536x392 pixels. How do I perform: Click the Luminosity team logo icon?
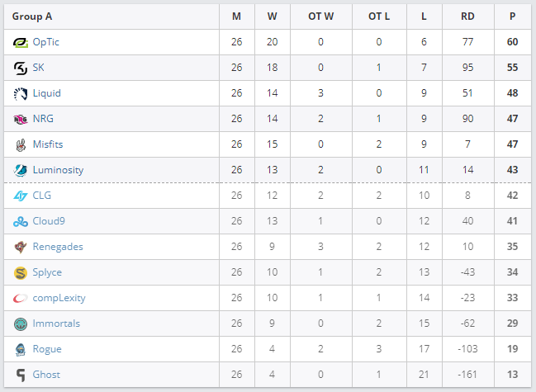pyautogui.click(x=21, y=170)
